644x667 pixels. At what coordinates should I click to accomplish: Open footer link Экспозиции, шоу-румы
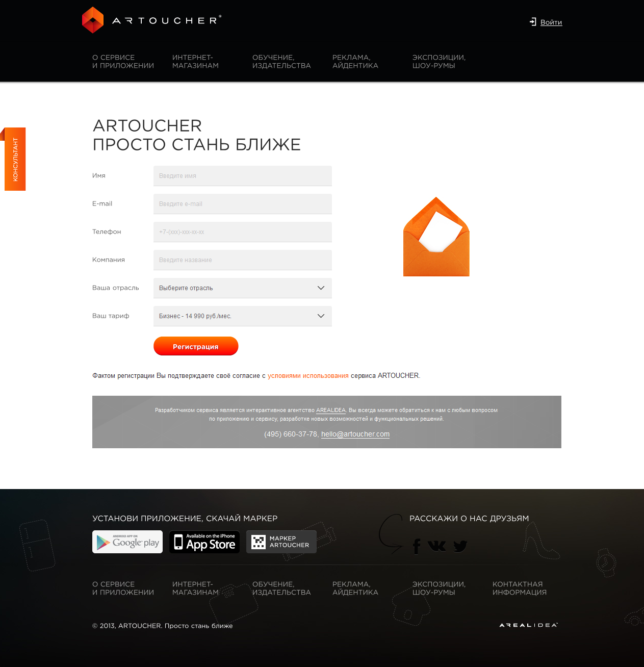coord(439,588)
